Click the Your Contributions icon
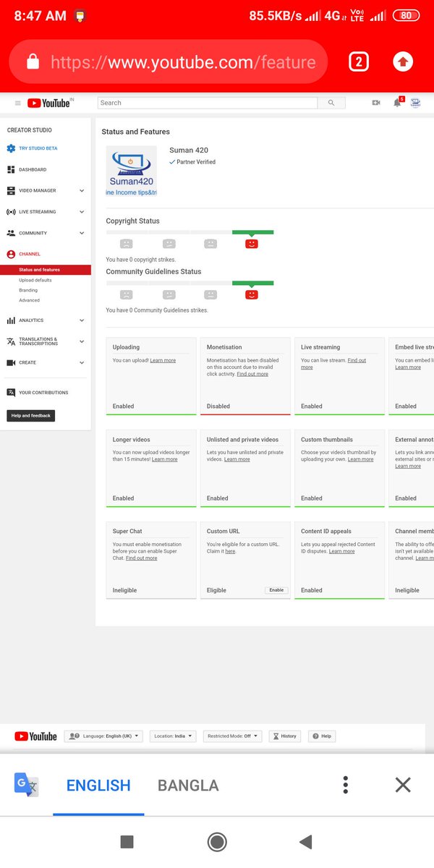This screenshot has height=868, width=434. point(11,393)
